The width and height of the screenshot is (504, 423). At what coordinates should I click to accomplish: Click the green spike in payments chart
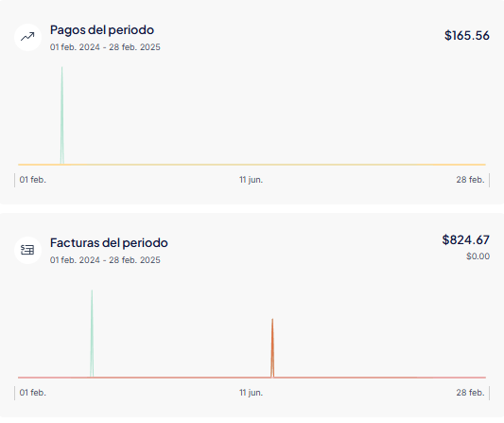[x=62, y=115]
